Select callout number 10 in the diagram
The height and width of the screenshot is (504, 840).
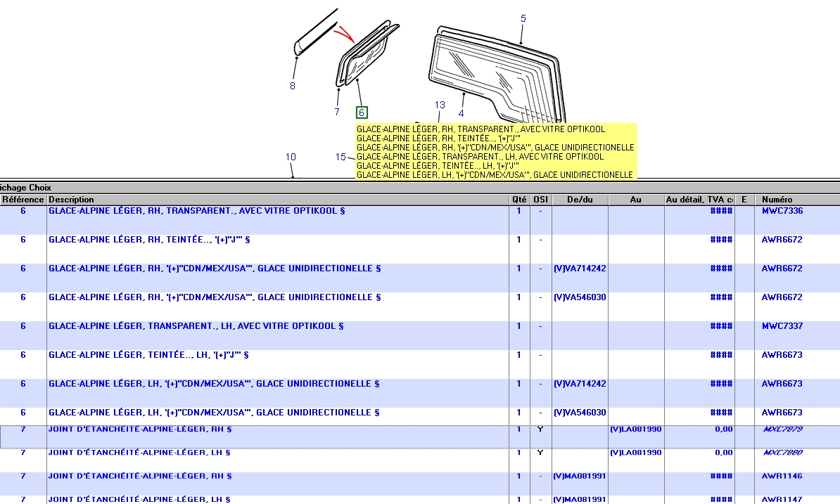[x=291, y=157]
